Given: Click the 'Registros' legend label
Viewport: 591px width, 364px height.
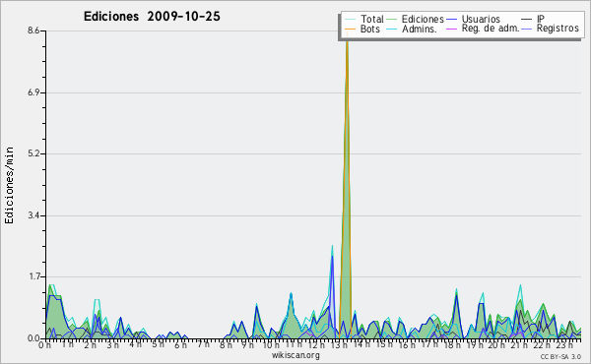Looking at the screenshot, I should click(x=558, y=29).
